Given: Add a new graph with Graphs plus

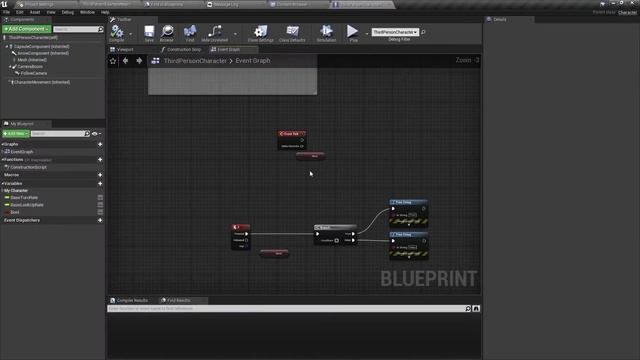Looking at the screenshot, I should (x=100, y=144).
